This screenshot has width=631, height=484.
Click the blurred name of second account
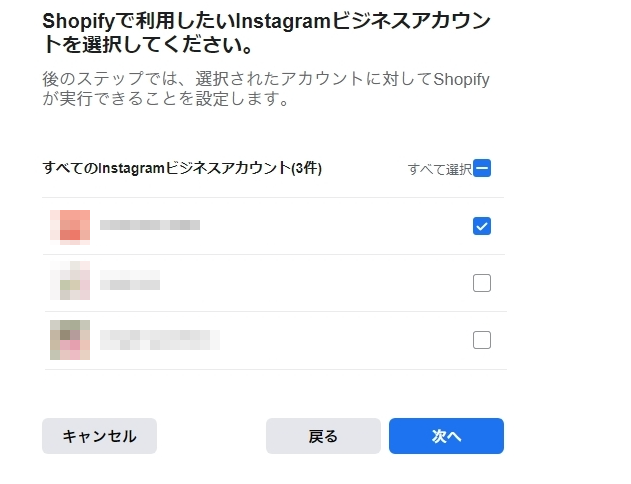pyautogui.click(x=130, y=283)
